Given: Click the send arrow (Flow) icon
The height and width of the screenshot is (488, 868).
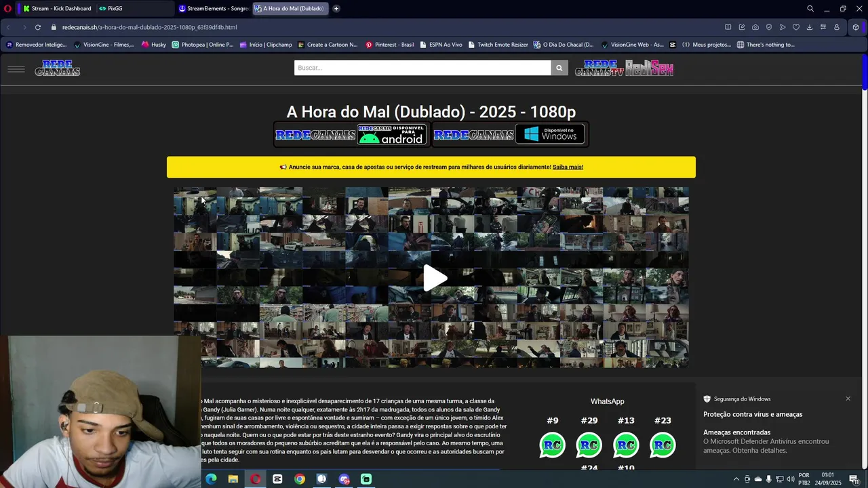Looking at the screenshot, I should [783, 27].
